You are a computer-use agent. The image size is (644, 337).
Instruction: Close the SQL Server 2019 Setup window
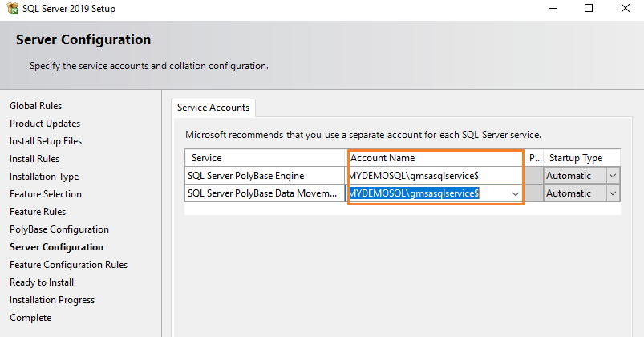(x=626, y=9)
